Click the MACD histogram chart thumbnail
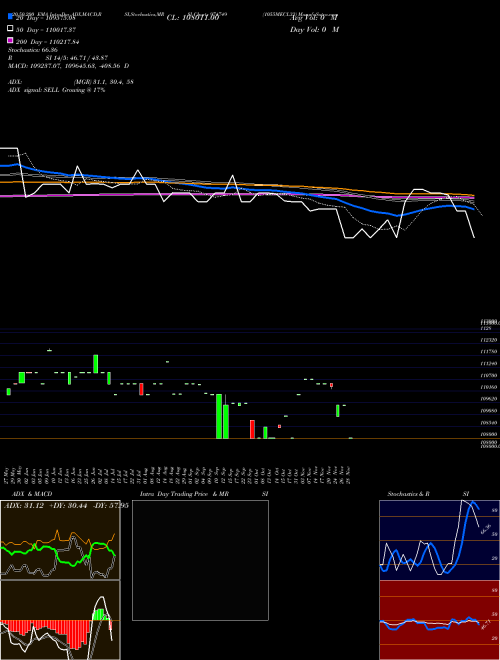 pos(60,620)
